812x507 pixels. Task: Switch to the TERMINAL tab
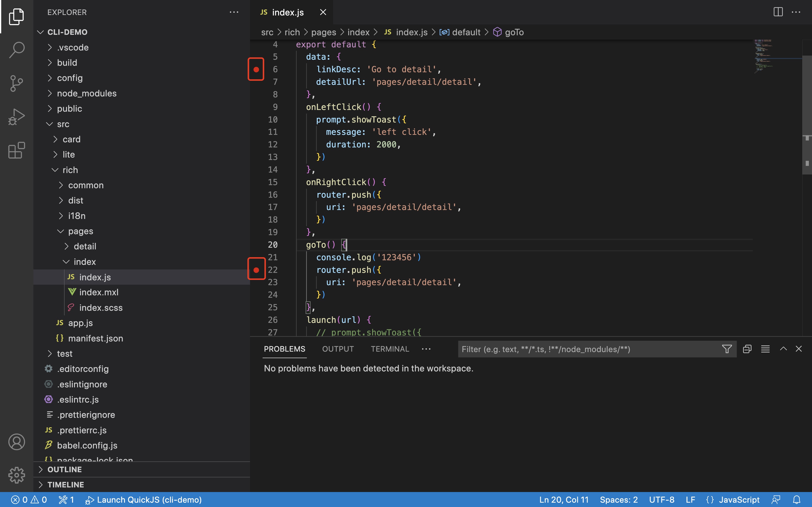click(390, 349)
